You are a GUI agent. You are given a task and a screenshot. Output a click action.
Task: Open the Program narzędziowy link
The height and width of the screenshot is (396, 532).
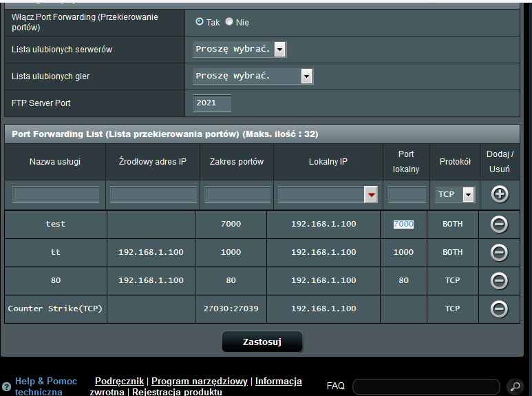tap(200, 381)
